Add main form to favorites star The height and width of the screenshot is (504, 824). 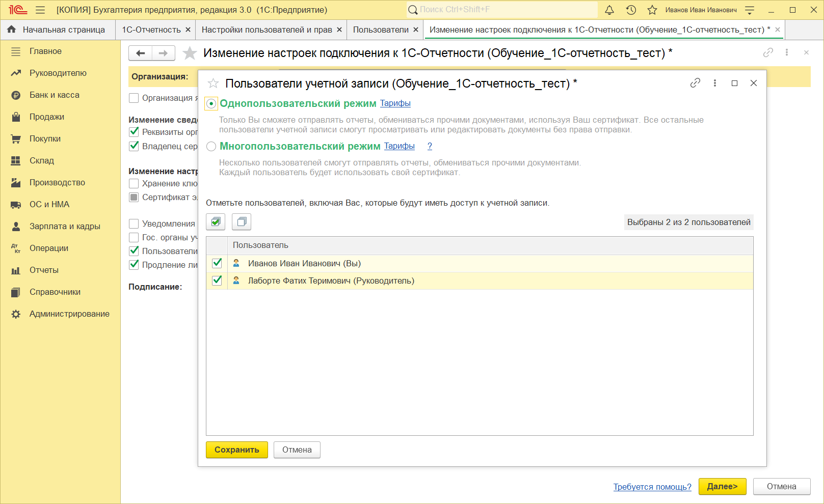click(190, 53)
